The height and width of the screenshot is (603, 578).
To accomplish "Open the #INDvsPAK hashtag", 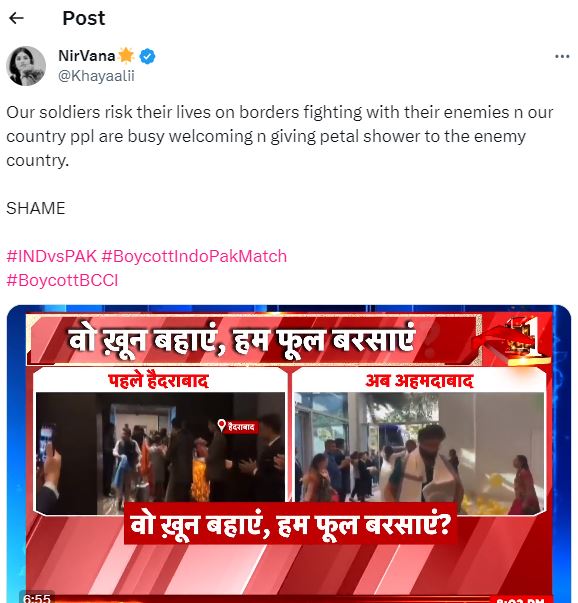I will [52, 256].
